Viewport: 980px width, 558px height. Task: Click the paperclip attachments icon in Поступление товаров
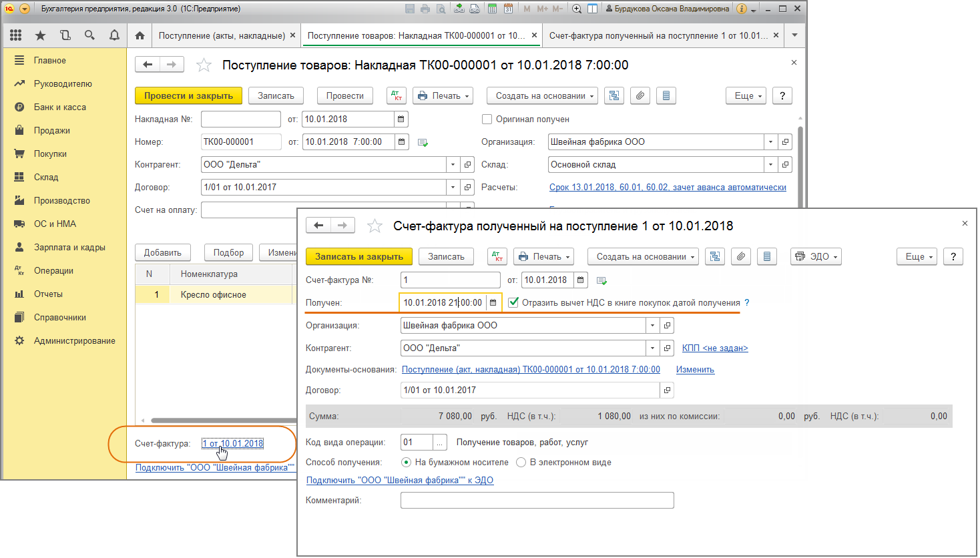coord(640,95)
